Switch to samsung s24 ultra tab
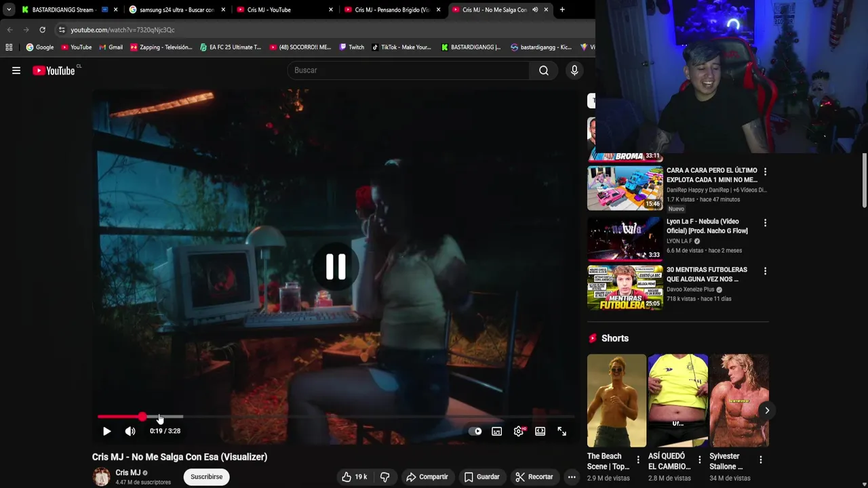Screen dimensions: 868x488 click(176, 9)
